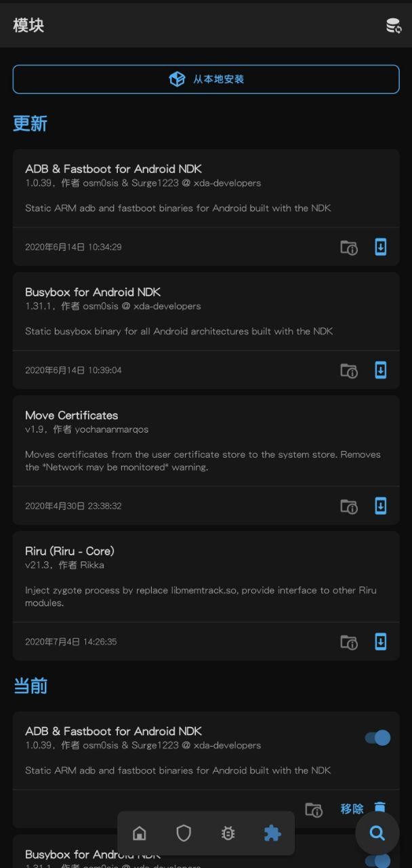This screenshot has width=412, height=868.
Task: Tap 移除 to remove the module
Action: coord(350,808)
